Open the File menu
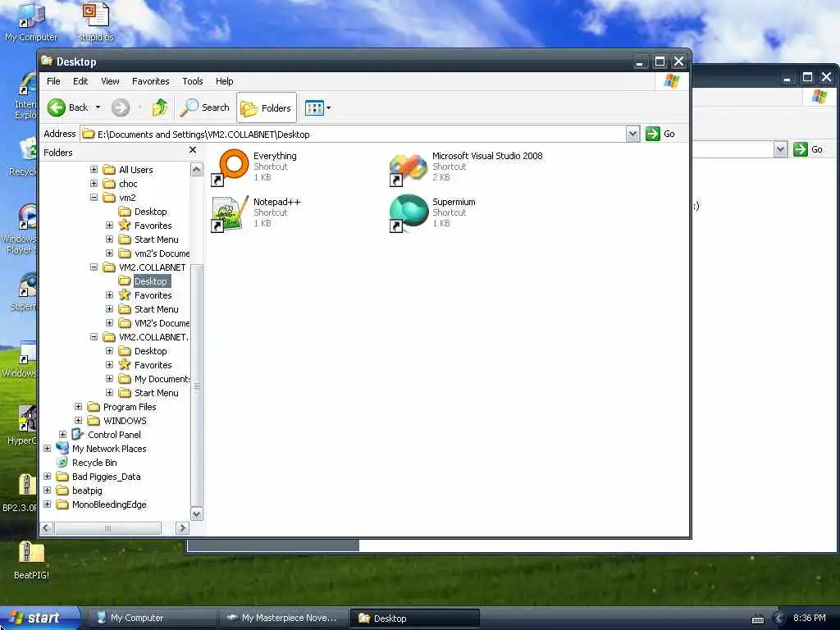Image resolution: width=840 pixels, height=630 pixels. (53, 81)
